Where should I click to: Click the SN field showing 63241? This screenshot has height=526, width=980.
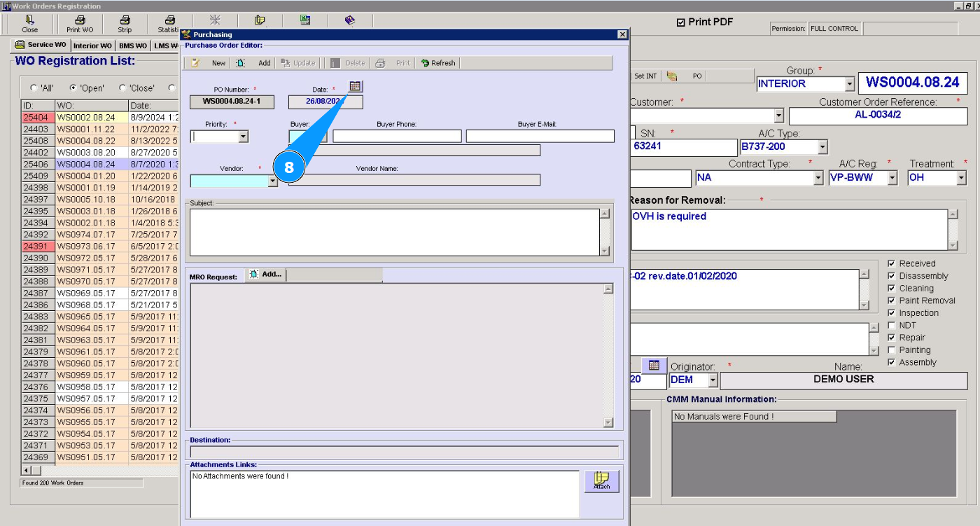(684, 147)
